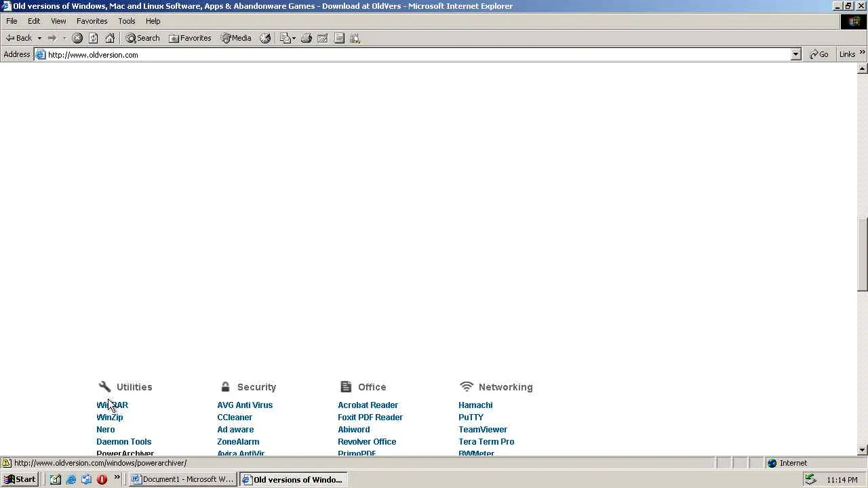Screen dimensions: 868x488
Task: Open the Favorites menu
Action: click(x=92, y=21)
